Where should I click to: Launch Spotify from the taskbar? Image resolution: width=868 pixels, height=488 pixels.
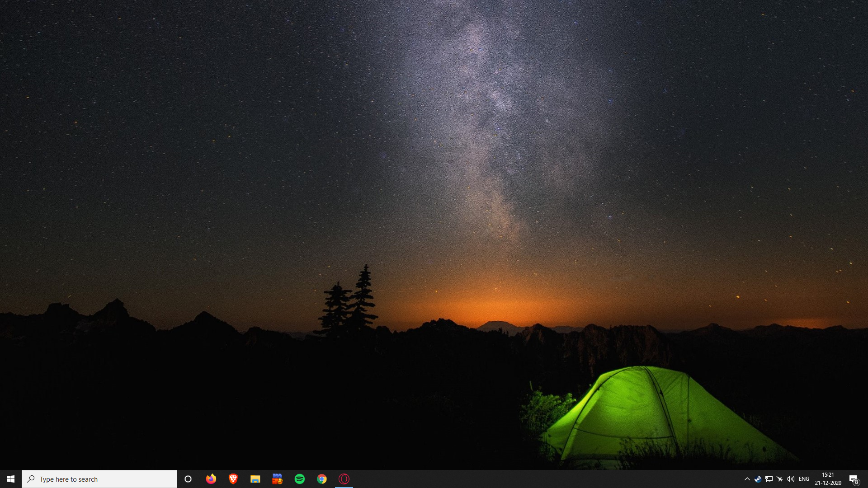[x=299, y=479]
